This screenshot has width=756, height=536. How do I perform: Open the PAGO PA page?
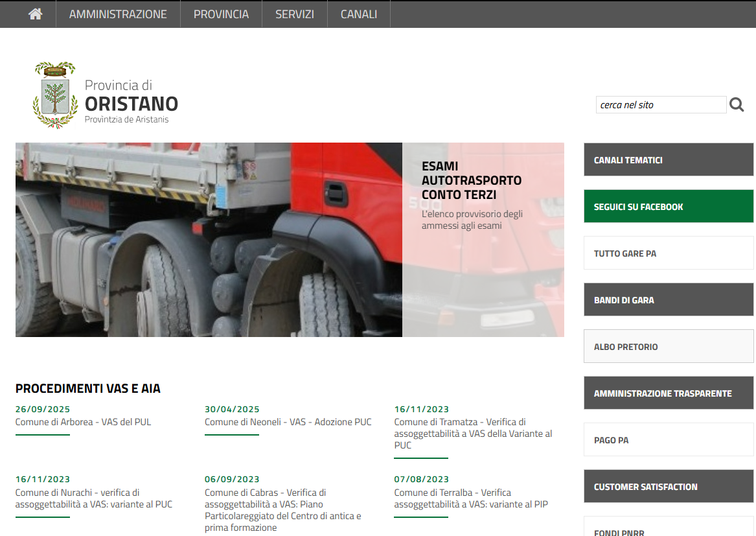pos(668,439)
